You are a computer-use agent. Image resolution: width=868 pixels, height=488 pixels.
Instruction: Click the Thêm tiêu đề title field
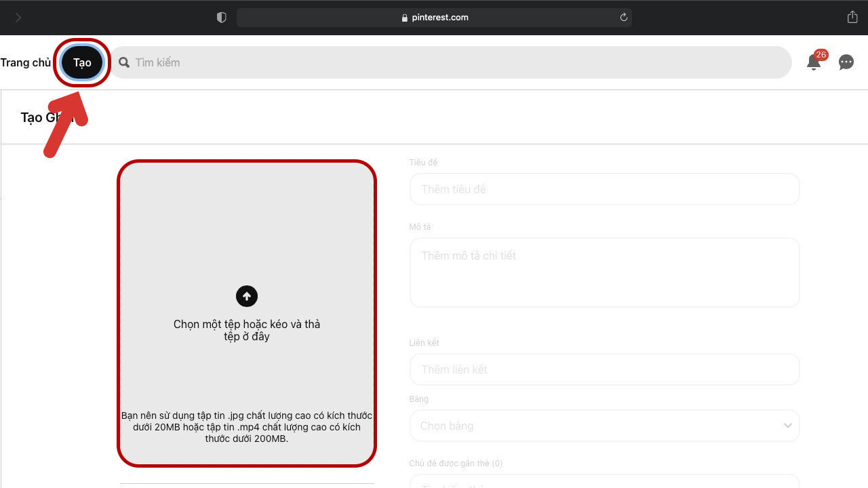pyautogui.click(x=605, y=189)
